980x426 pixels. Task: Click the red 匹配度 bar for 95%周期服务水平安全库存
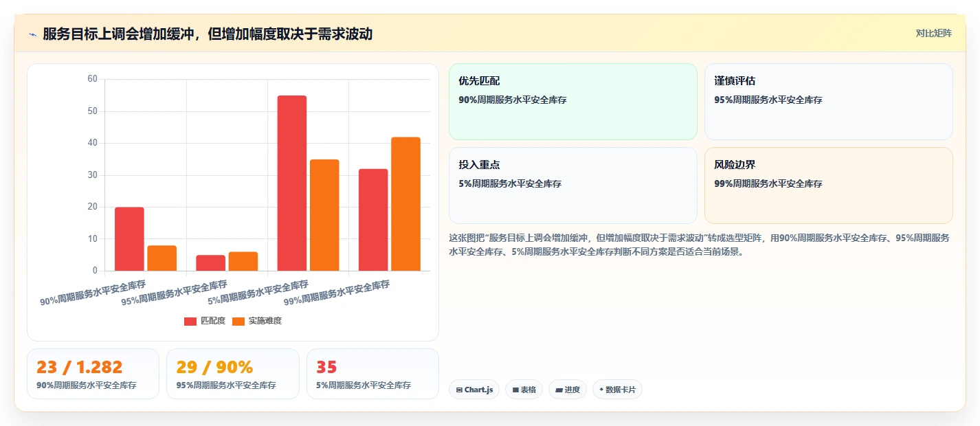210,263
